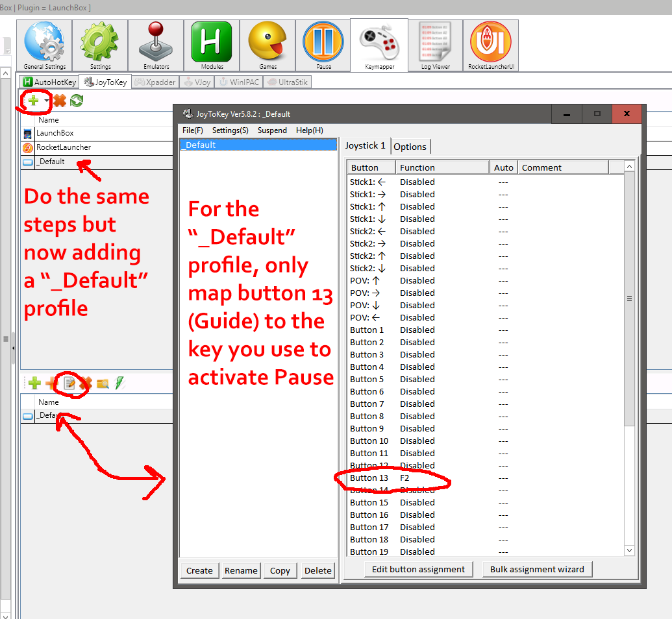Click the Delete profile button

[317, 570]
